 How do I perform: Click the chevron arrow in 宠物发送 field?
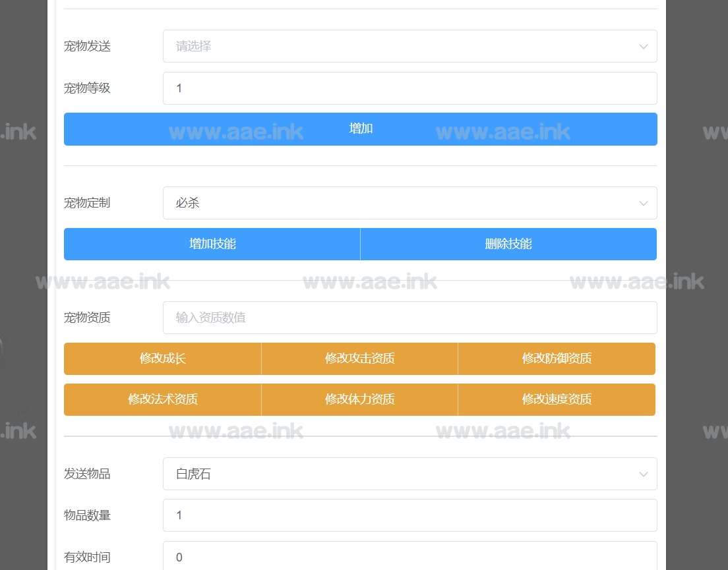pyautogui.click(x=643, y=46)
